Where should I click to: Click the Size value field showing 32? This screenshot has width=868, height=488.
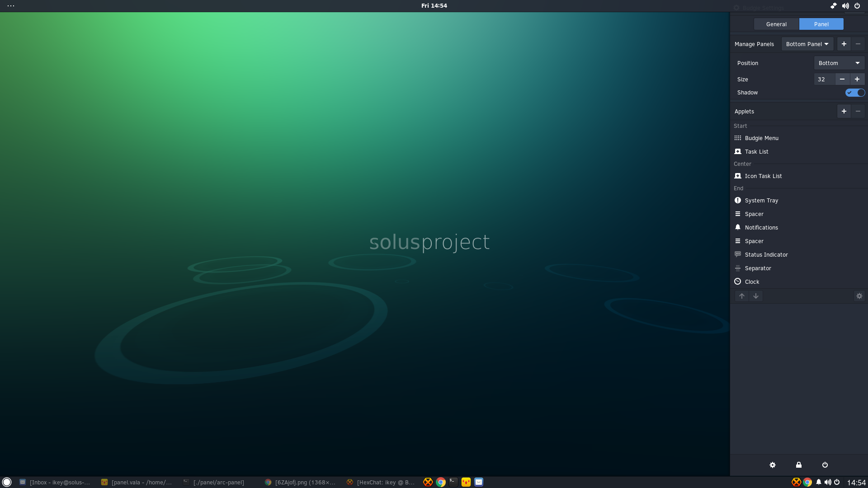824,80
